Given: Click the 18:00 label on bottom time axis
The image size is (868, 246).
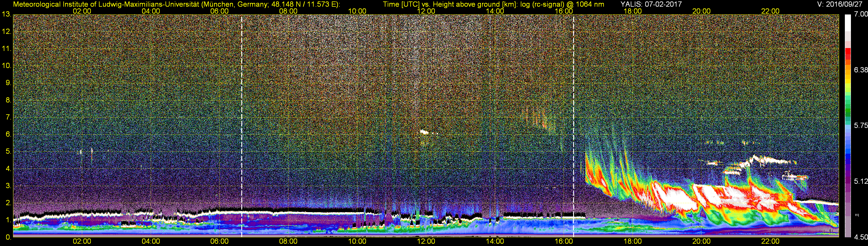Looking at the screenshot, I should (632, 241).
